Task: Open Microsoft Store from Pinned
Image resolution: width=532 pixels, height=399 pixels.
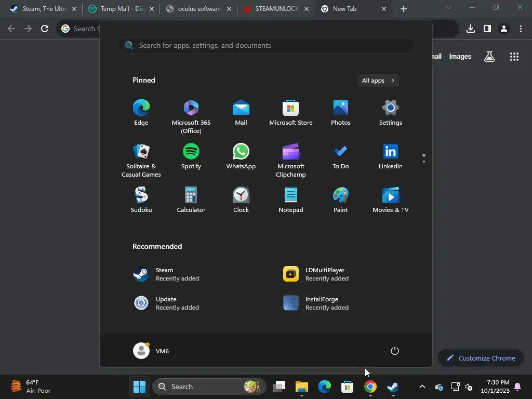Action: [291, 113]
